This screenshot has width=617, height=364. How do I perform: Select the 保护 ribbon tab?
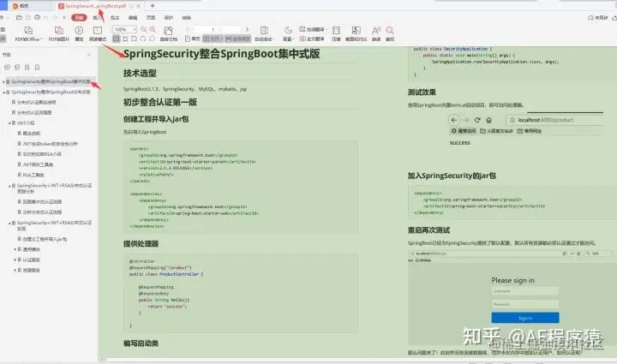tap(169, 18)
